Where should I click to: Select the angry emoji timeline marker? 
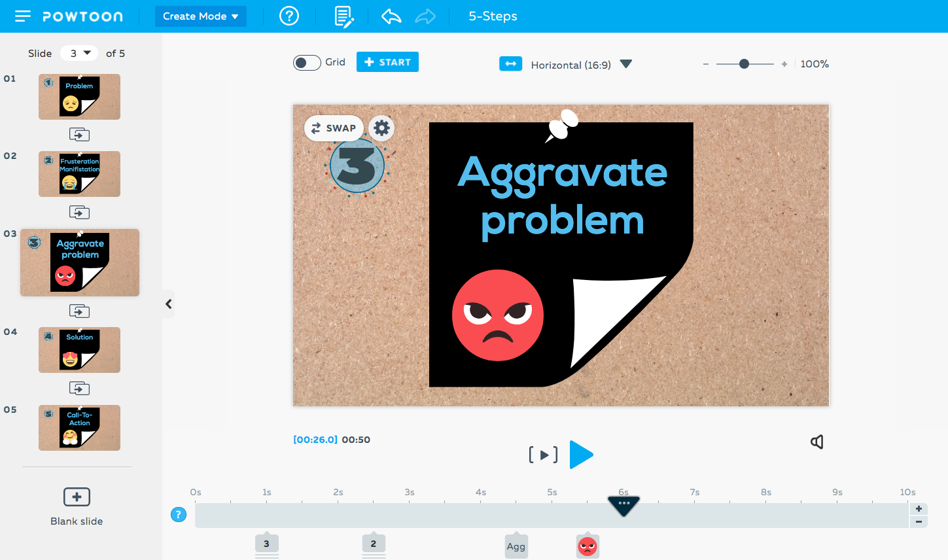pos(588,546)
